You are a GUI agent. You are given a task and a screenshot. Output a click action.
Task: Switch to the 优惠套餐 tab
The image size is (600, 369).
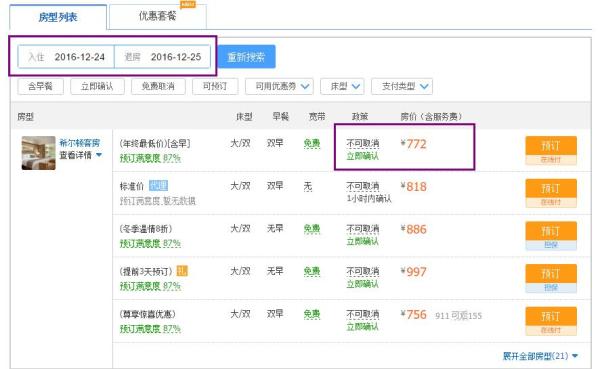(157, 16)
